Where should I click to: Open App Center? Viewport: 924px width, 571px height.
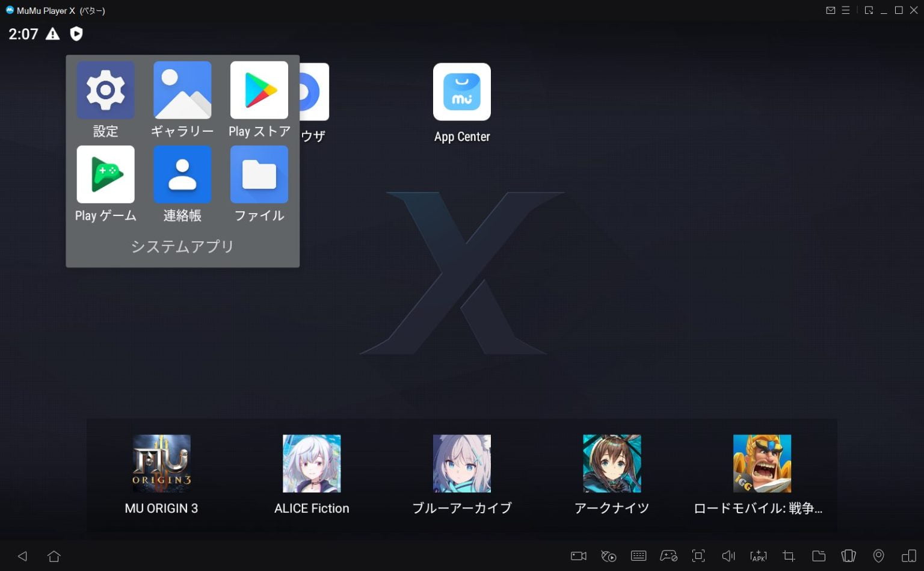[461, 91]
